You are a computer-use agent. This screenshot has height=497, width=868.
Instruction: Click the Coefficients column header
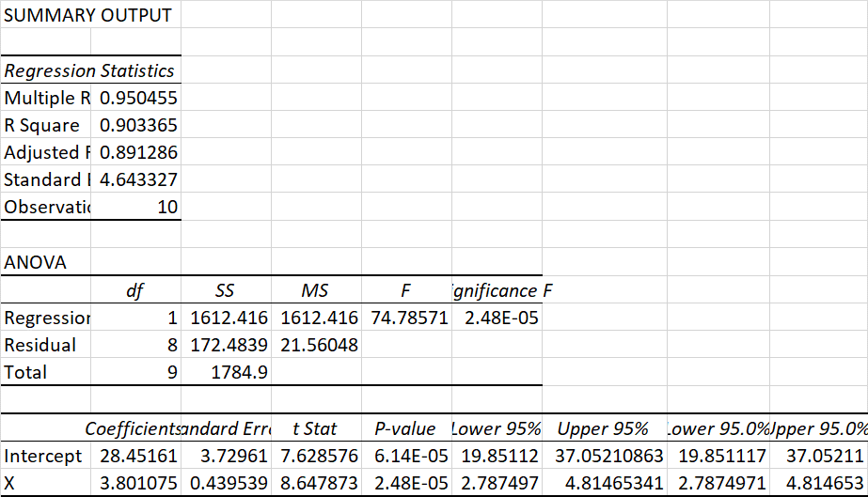(x=133, y=428)
